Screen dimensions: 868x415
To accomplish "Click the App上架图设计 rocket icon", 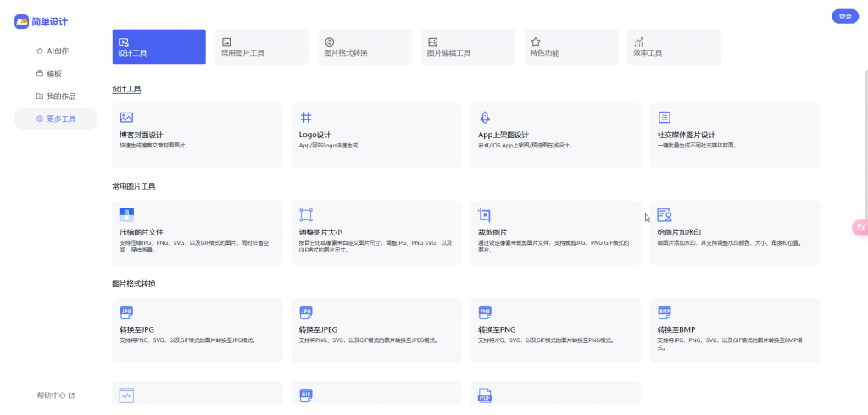I will tap(485, 118).
